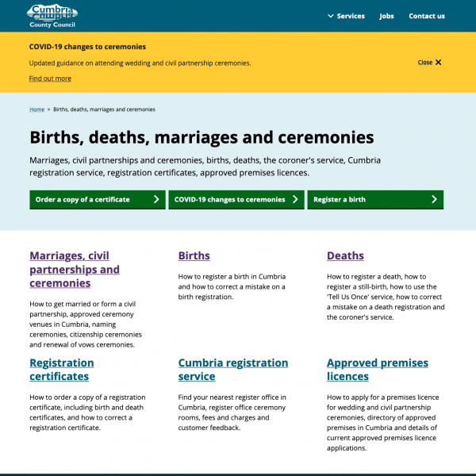
Task: Open Marriages, civil partnerships and ceremonies
Action: tap(75, 269)
